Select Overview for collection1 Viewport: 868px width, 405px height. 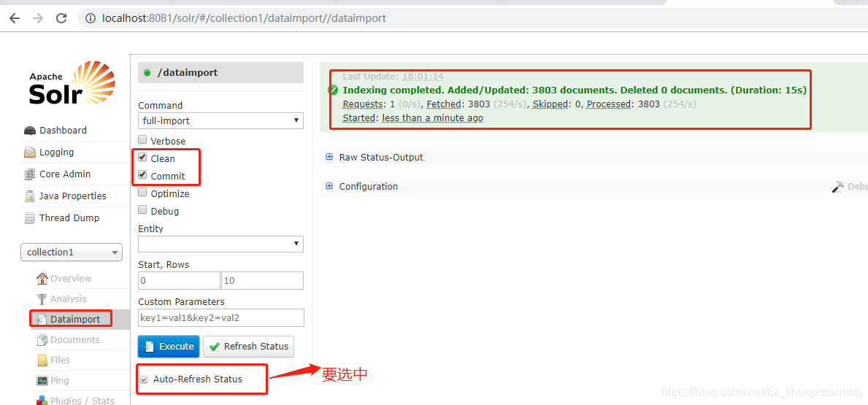(71, 278)
